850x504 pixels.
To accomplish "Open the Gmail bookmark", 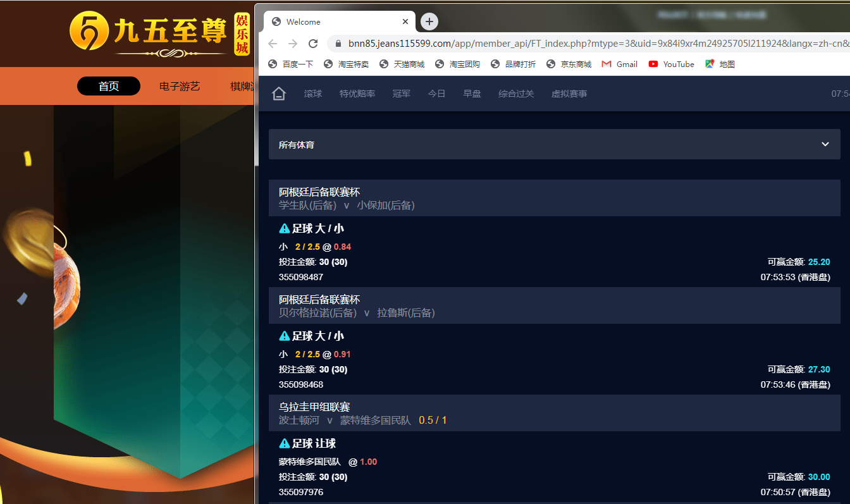I will [x=620, y=64].
